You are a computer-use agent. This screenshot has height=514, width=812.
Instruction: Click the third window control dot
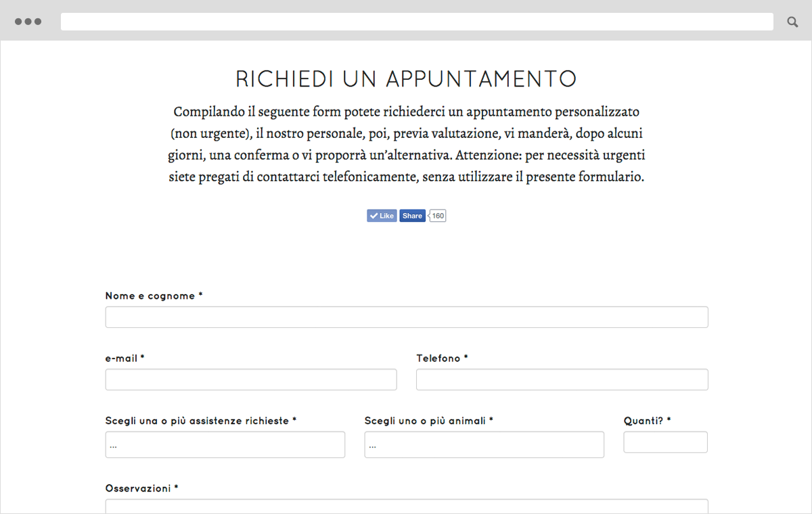(38, 22)
